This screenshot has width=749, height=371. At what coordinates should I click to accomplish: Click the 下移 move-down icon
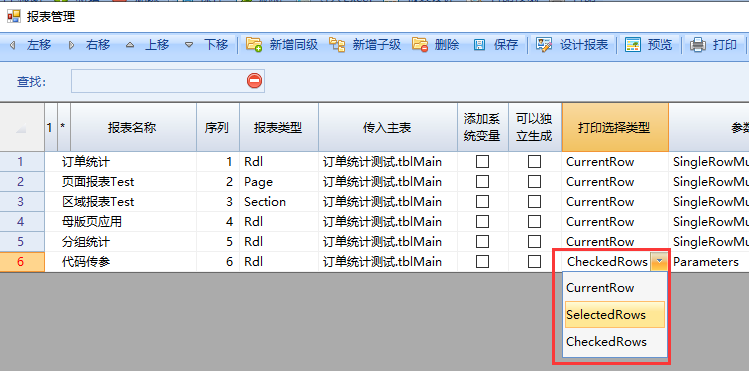pyautogui.click(x=189, y=45)
